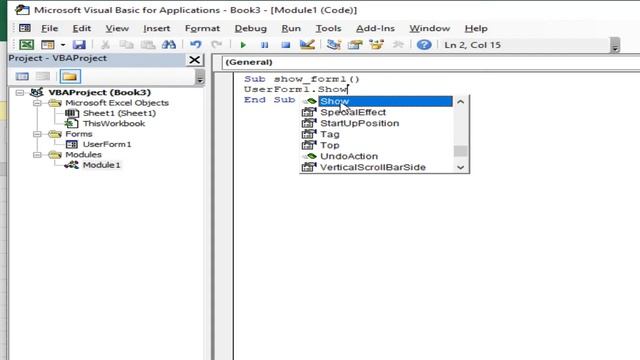Select ThisWorkbook in the project tree
Viewport: 640px width, 360px height.
(114, 123)
